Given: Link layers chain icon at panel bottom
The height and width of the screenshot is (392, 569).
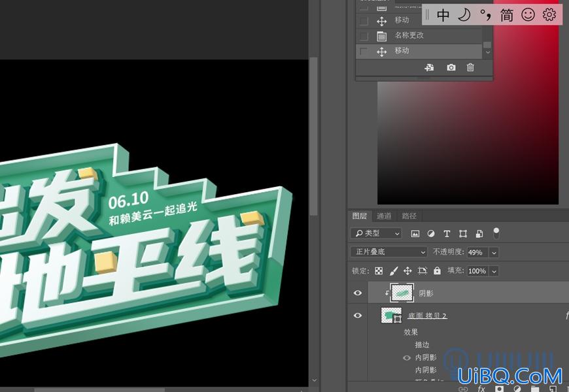Looking at the screenshot, I should tap(463, 389).
